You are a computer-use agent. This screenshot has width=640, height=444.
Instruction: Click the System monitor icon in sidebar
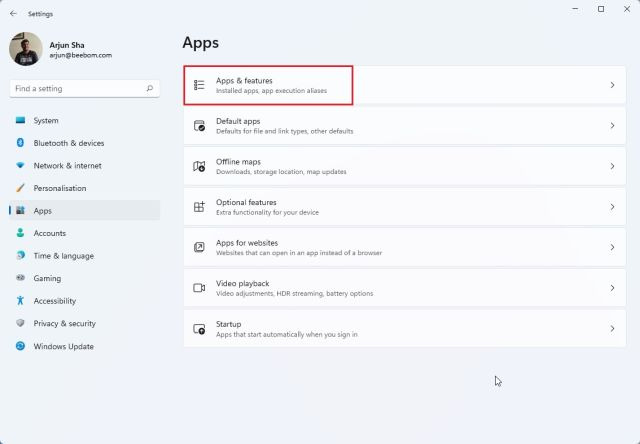20,120
